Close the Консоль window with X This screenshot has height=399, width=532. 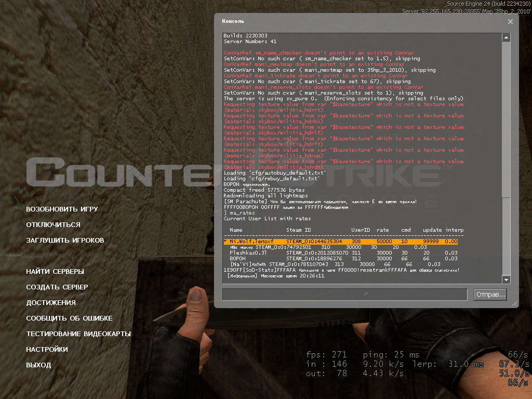[510, 21]
